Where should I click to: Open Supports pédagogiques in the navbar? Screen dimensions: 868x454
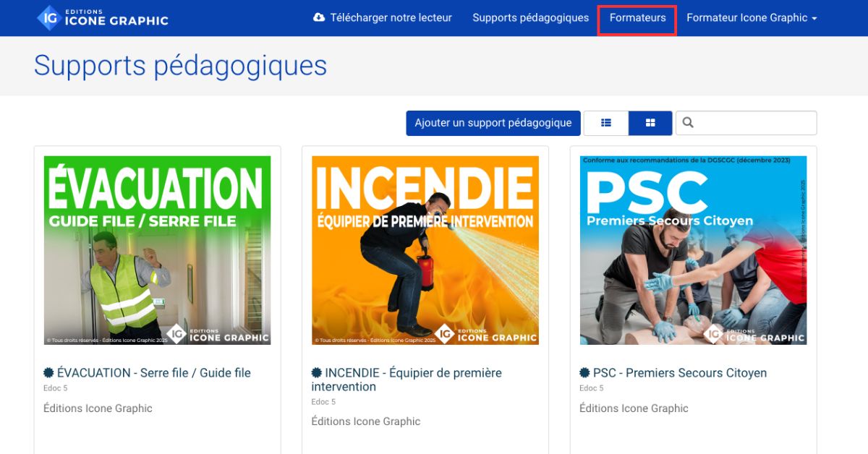coord(530,18)
